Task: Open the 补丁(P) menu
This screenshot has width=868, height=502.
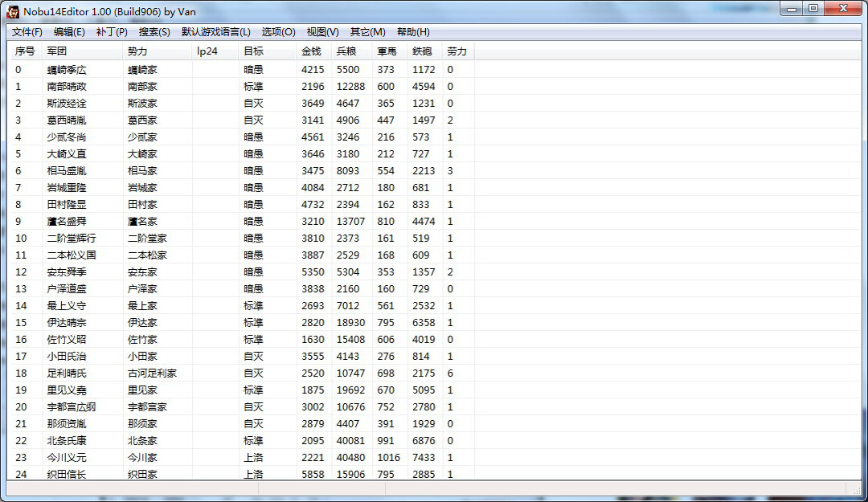Action: (x=112, y=32)
